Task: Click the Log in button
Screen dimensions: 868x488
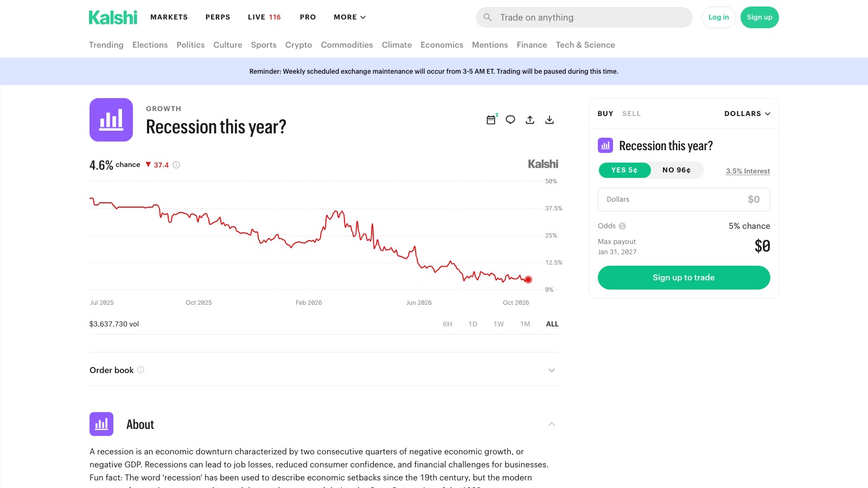Action: tap(719, 17)
